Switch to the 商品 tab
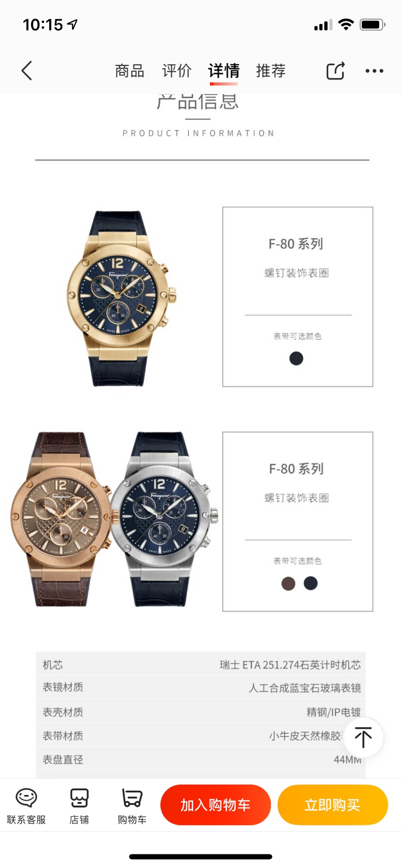Image resolution: width=401 pixels, height=868 pixels. [x=129, y=71]
